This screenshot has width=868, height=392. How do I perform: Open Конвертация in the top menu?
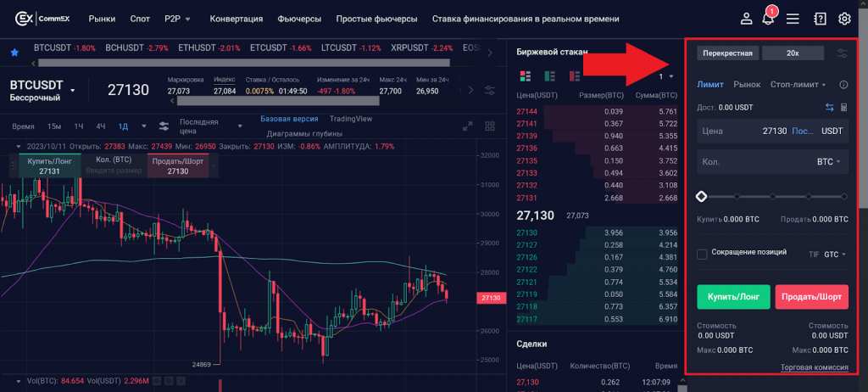pos(236,19)
